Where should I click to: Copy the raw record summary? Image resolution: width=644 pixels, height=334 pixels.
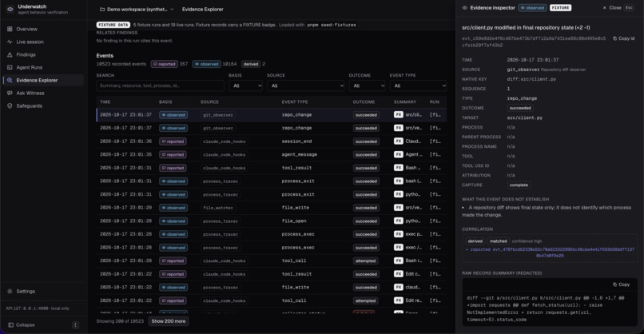[622, 284]
